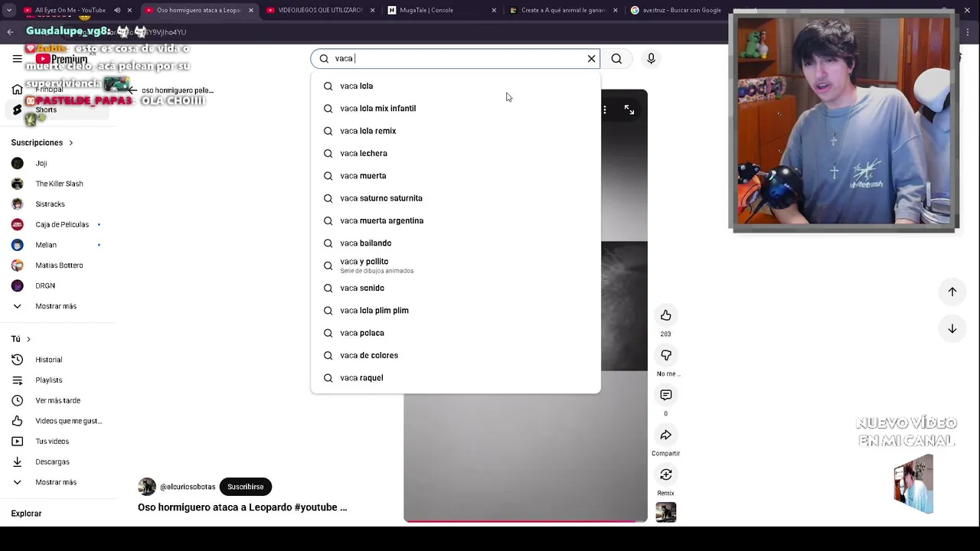Start voice search with microphone

pos(651,58)
